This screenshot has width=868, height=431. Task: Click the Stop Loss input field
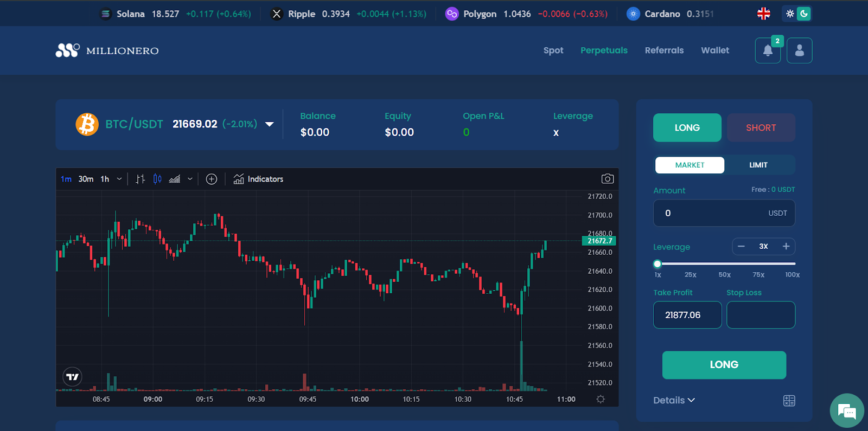pos(761,315)
